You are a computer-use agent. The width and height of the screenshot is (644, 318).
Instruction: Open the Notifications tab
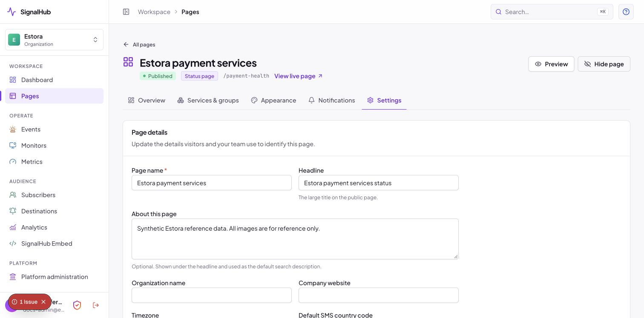coord(332,100)
